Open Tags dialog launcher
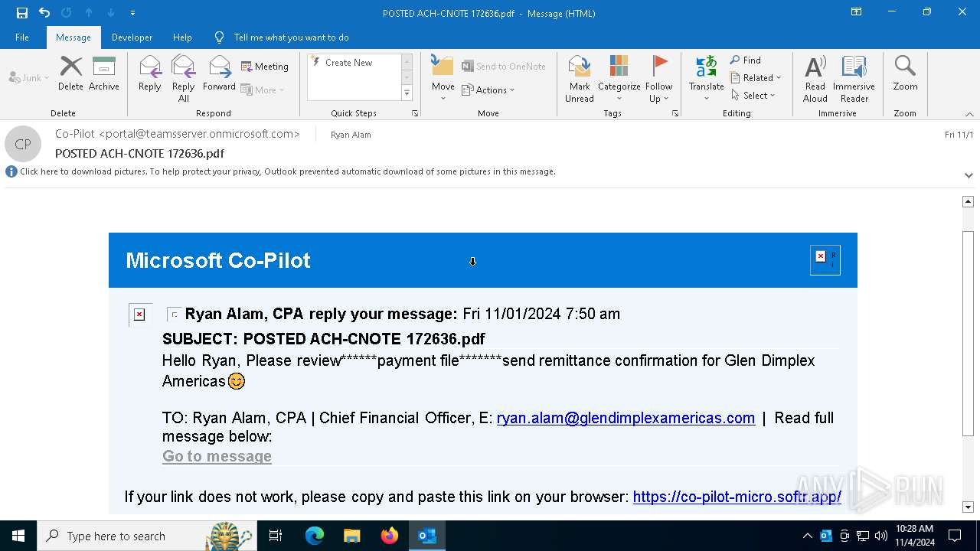The height and width of the screenshot is (551, 980). [x=675, y=113]
